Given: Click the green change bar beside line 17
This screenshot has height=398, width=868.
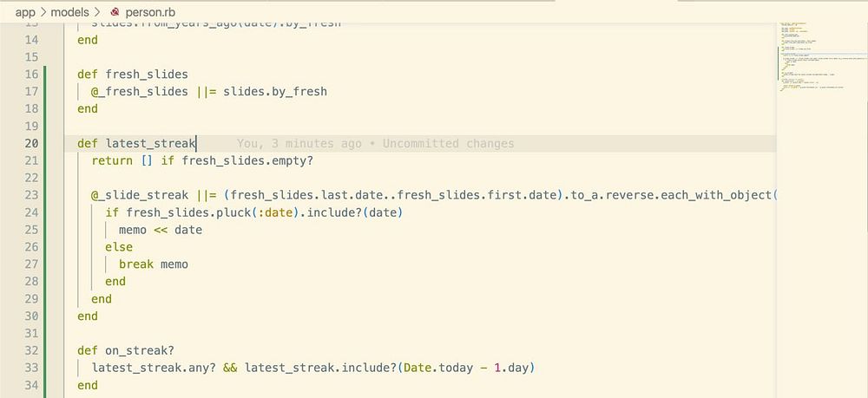Looking at the screenshot, I should [x=45, y=92].
